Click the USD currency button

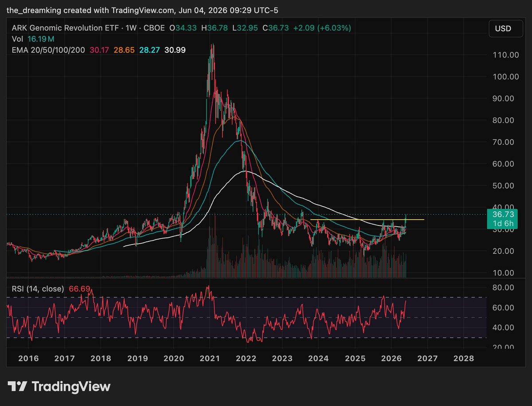[x=505, y=28]
